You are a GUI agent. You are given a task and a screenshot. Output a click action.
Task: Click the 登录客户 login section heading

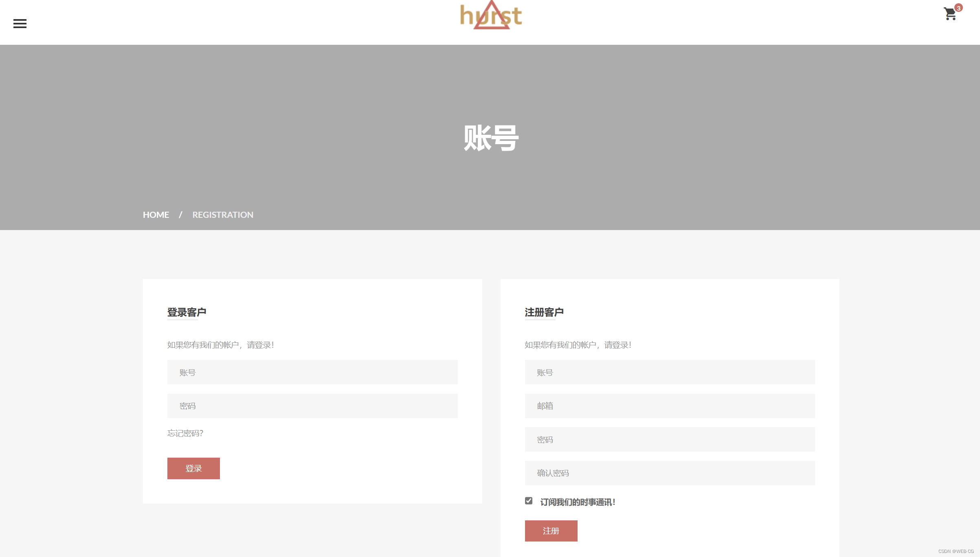point(187,312)
